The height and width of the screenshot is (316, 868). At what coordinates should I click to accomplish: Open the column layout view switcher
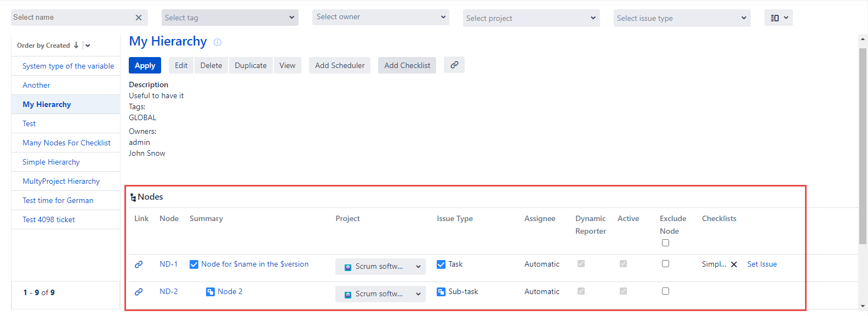(x=778, y=18)
